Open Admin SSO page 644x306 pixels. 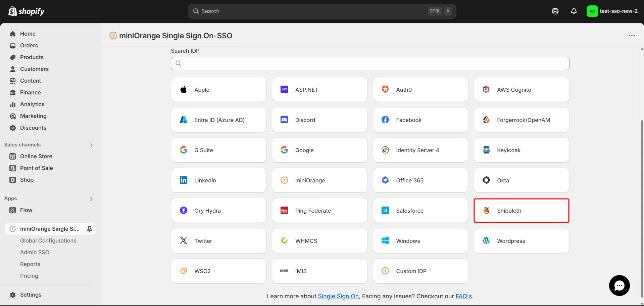click(x=35, y=252)
